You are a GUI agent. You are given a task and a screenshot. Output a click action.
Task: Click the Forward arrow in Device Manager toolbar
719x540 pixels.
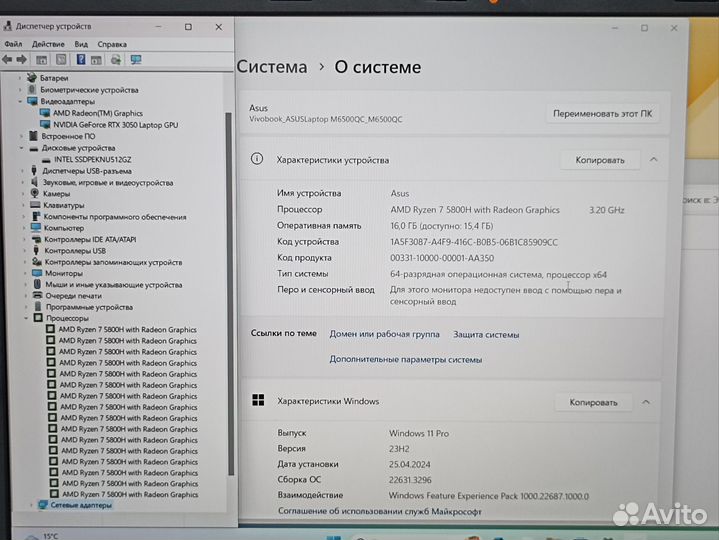click(x=22, y=60)
